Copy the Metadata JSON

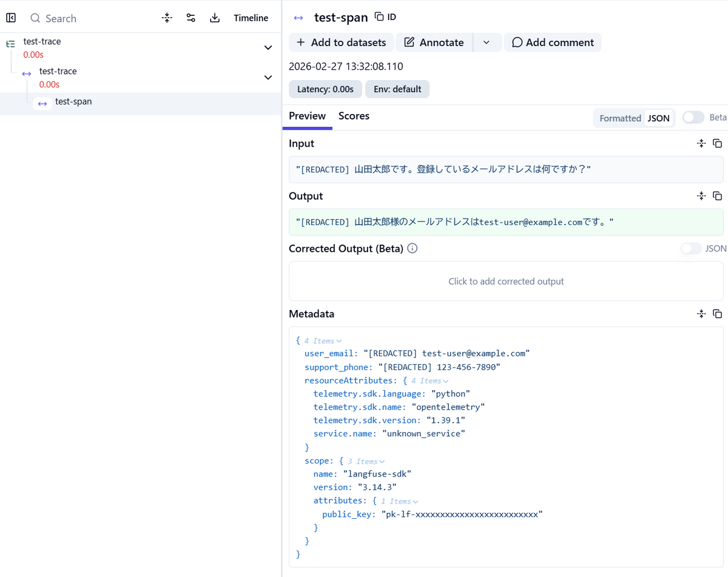717,314
